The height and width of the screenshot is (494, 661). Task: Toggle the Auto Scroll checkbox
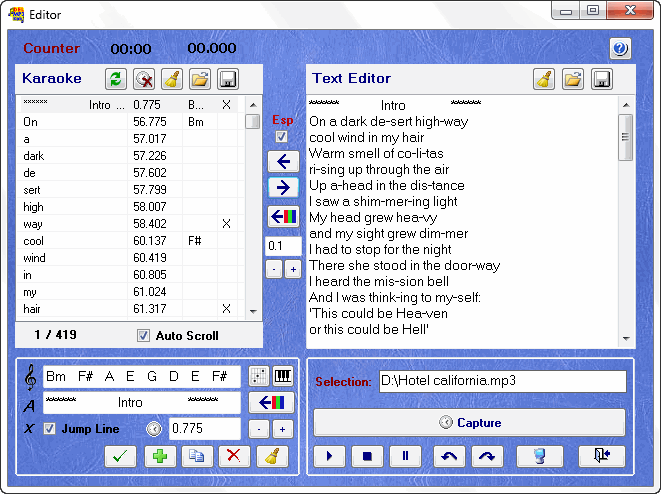pyautogui.click(x=143, y=336)
